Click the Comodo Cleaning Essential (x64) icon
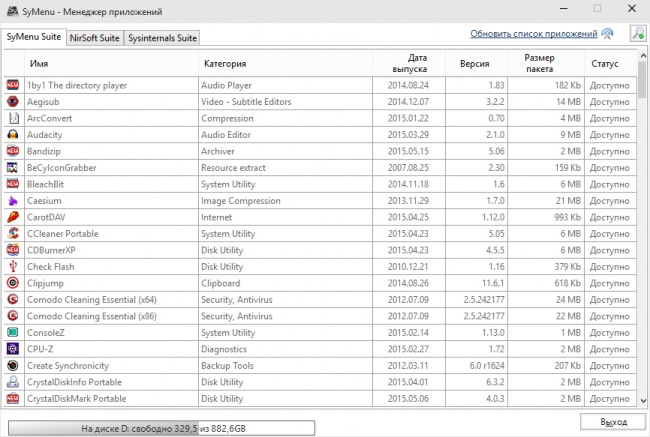 pyautogui.click(x=13, y=299)
